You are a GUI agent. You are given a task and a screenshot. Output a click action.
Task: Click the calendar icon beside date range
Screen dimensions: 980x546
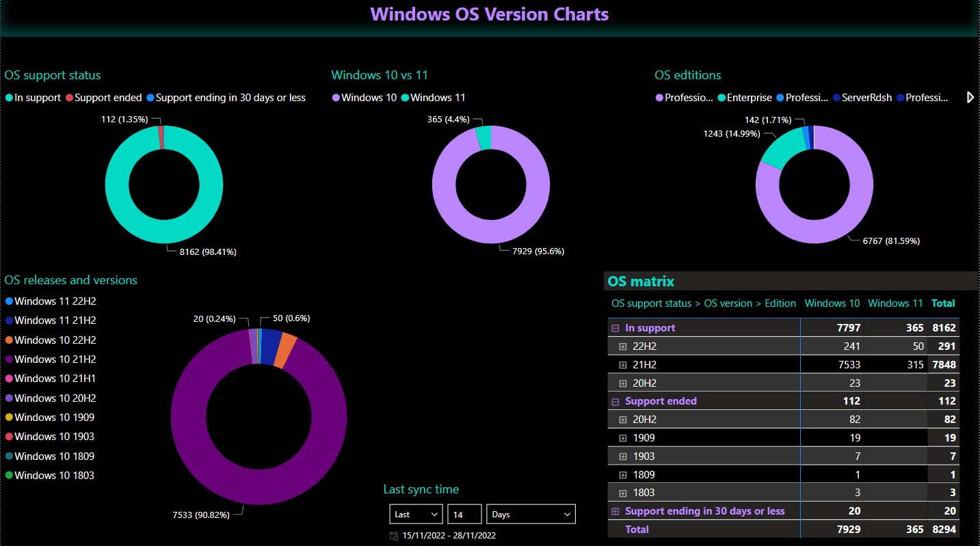tap(393, 536)
